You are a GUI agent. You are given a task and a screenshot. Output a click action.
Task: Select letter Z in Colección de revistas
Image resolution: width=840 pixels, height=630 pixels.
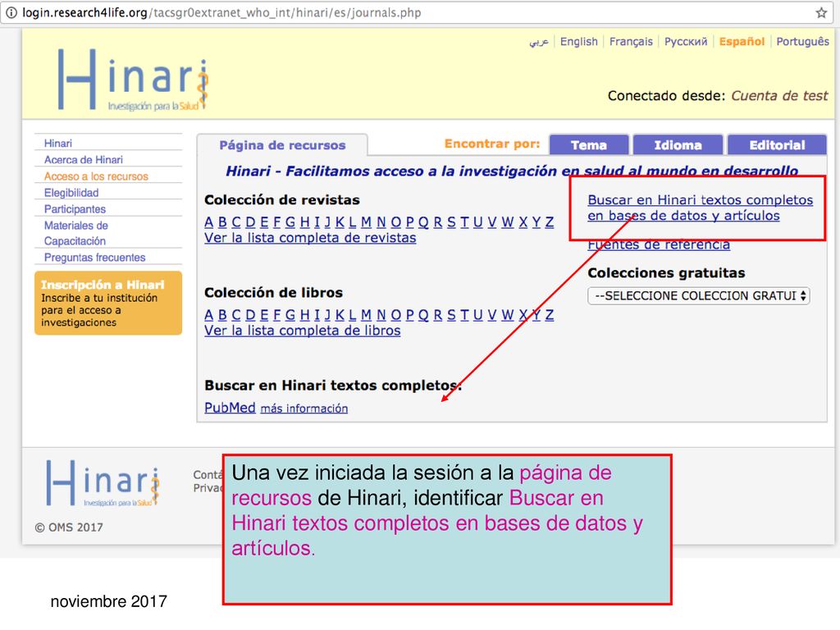(x=549, y=222)
